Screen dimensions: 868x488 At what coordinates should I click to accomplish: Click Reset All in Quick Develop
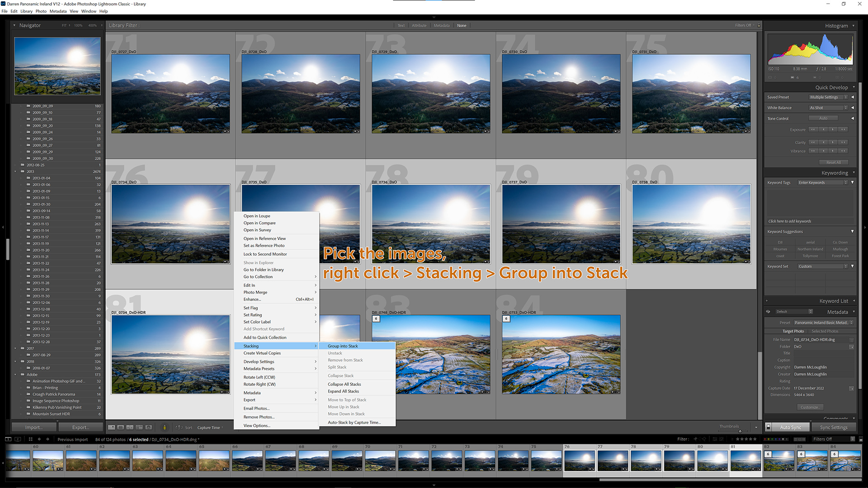tap(834, 163)
